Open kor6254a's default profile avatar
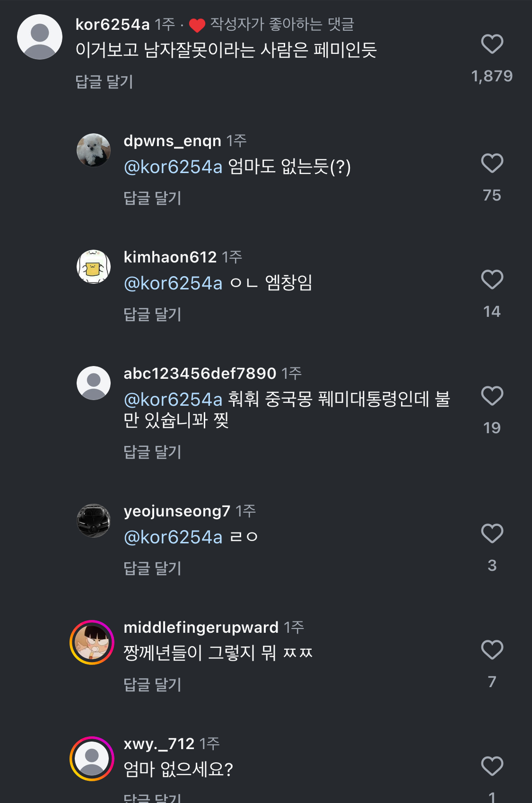The width and height of the screenshot is (532, 803). 40,37
